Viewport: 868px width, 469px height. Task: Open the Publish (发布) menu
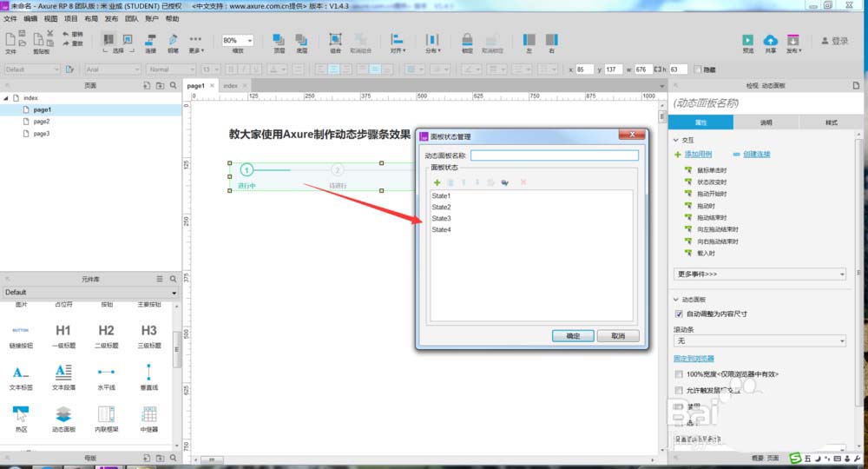coord(111,19)
